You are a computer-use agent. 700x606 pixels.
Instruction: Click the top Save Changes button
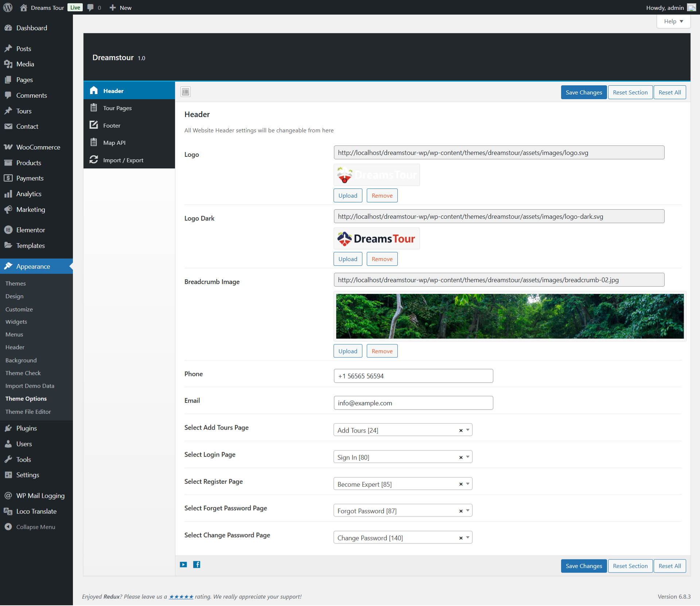(x=583, y=93)
